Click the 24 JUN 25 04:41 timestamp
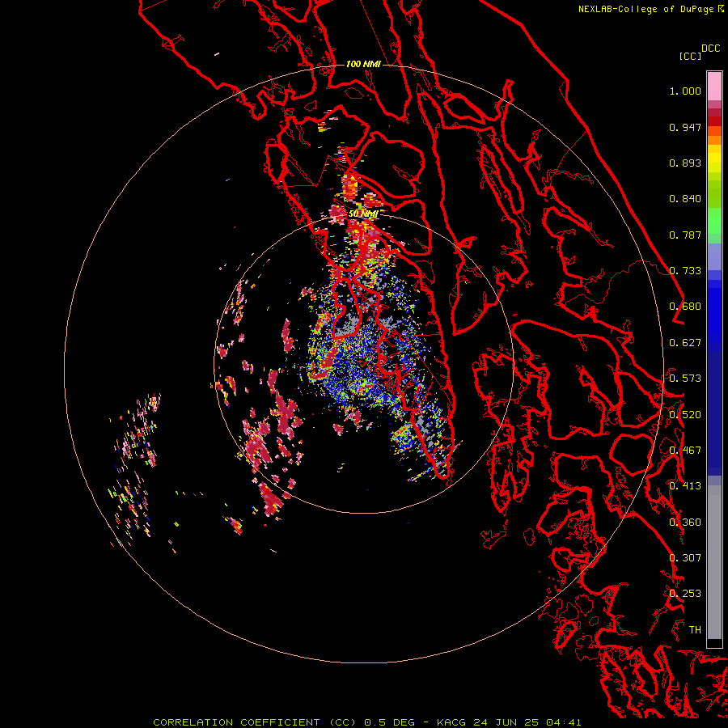Screen dimensions: 728x728 (x=527, y=722)
